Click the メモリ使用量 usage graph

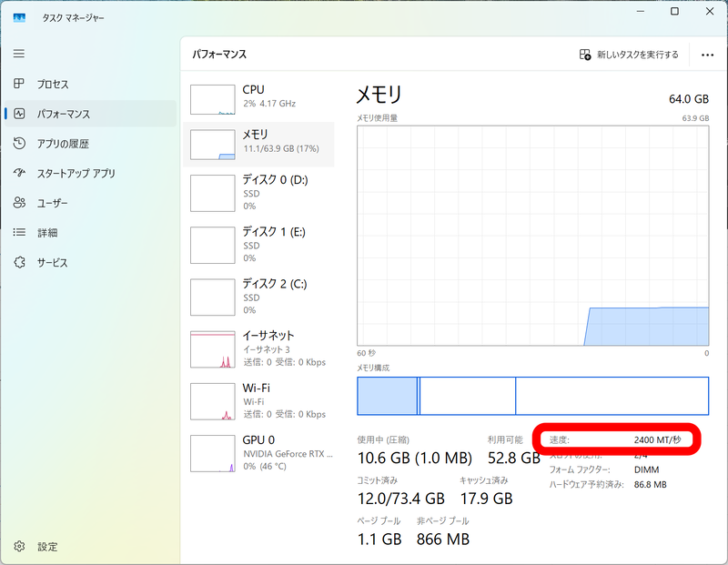click(x=533, y=236)
